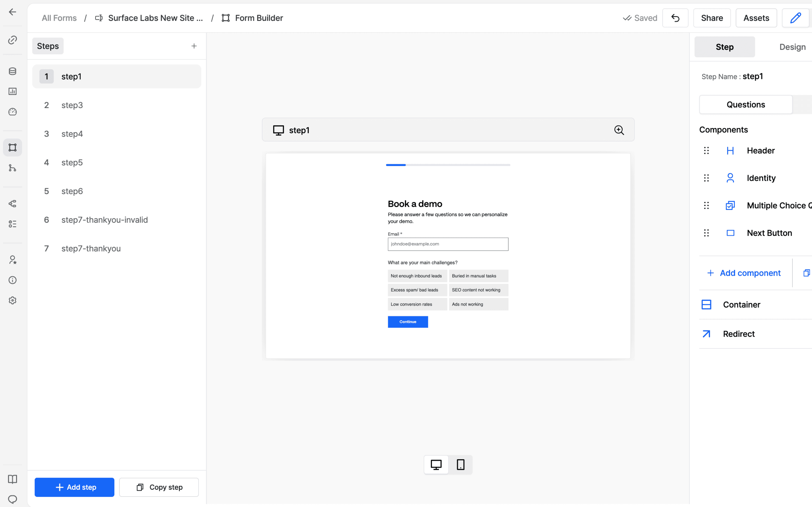Click the plus icon beside Steps
The width and height of the screenshot is (812, 507).
coord(194,46)
